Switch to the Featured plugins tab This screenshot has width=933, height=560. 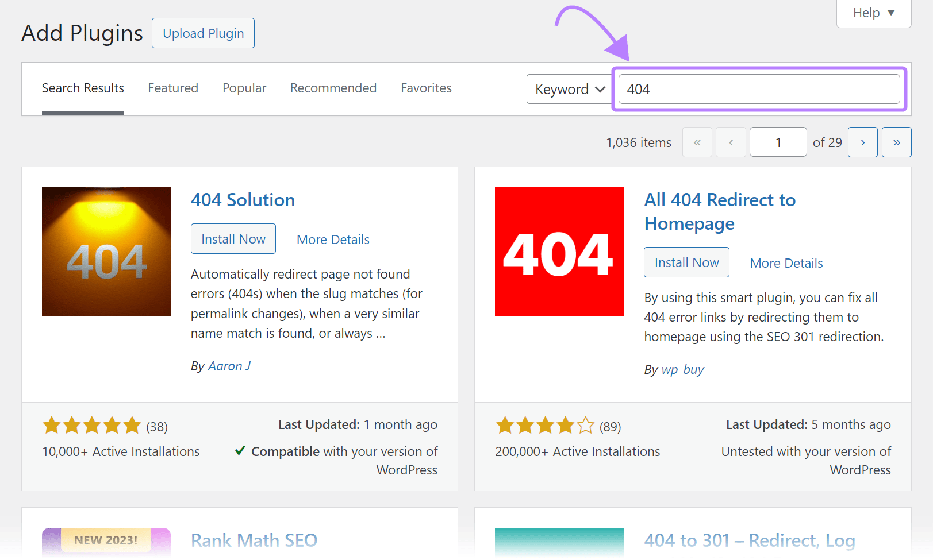[172, 88]
